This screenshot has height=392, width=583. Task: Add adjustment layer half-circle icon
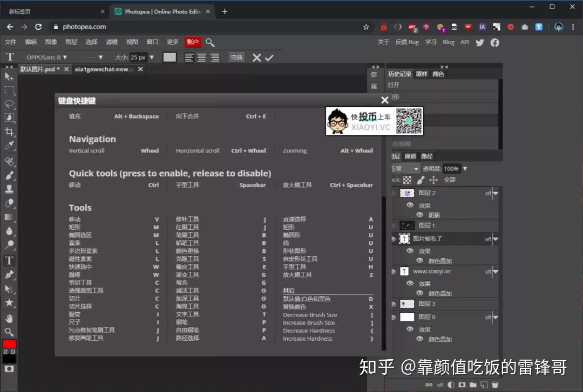click(x=451, y=384)
